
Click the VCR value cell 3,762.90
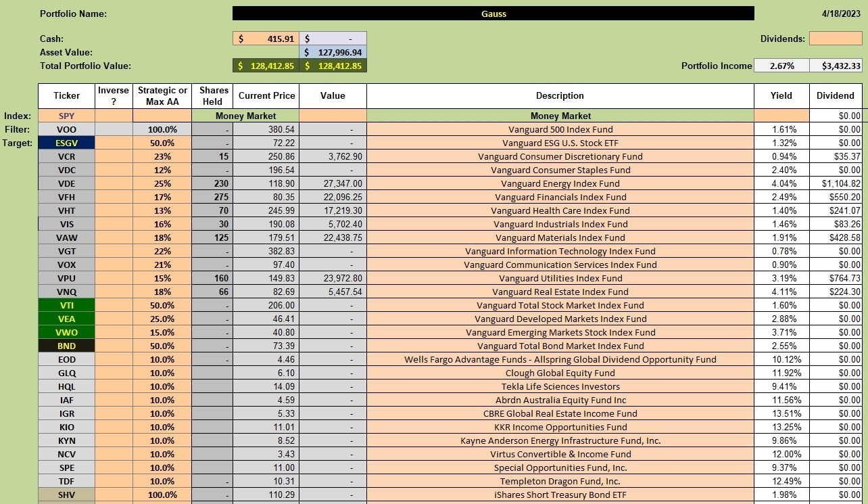tap(333, 156)
